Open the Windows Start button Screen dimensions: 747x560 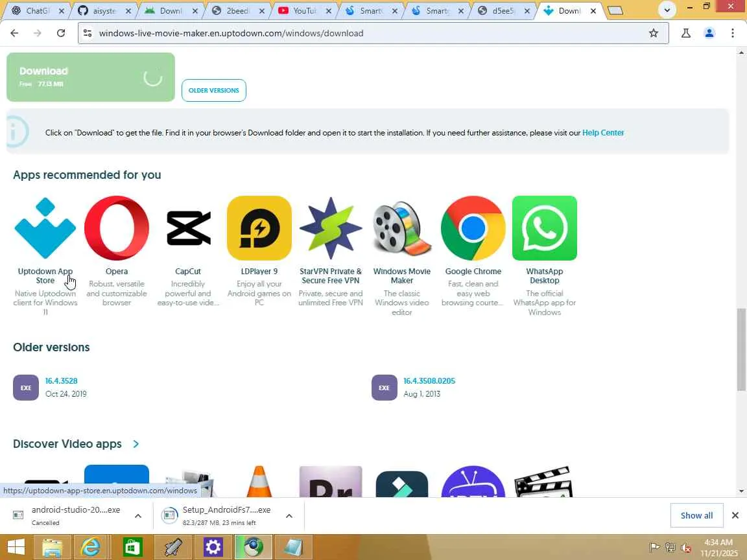pos(16,547)
